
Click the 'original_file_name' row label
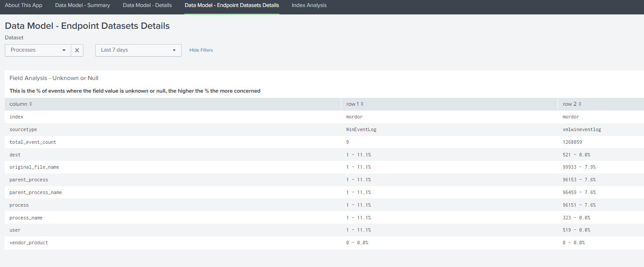(34, 167)
